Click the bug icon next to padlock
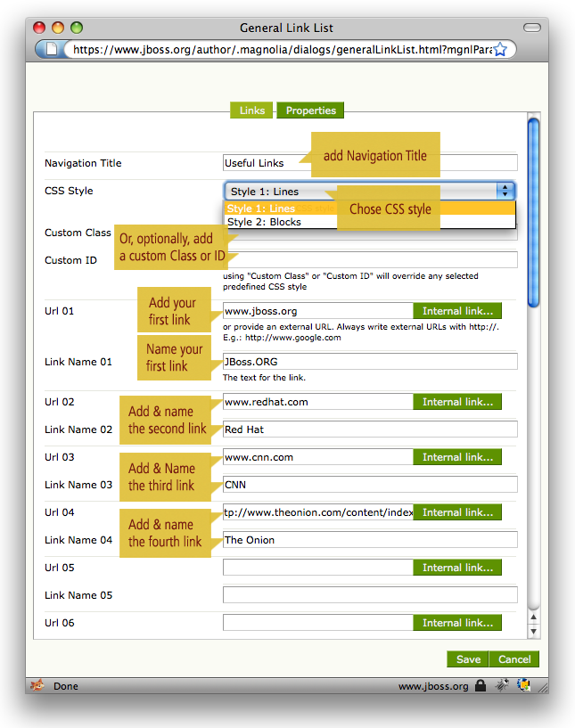The image size is (575, 728). (504, 686)
